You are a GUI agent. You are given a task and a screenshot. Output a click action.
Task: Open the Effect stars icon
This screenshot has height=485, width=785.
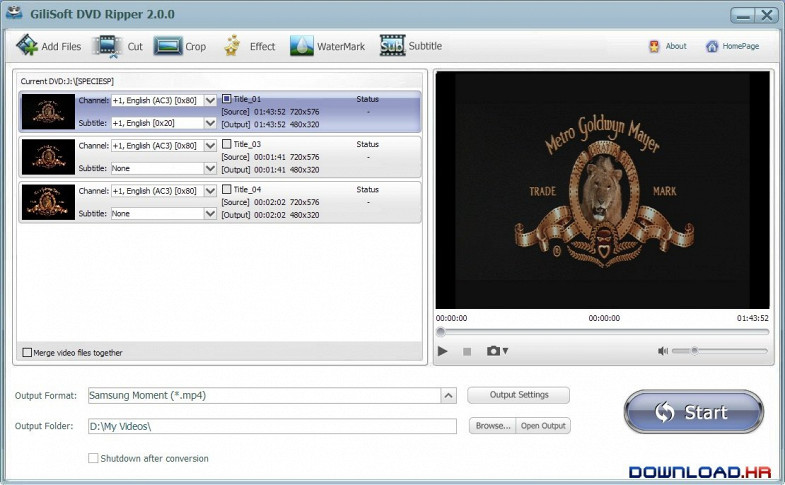click(232, 46)
